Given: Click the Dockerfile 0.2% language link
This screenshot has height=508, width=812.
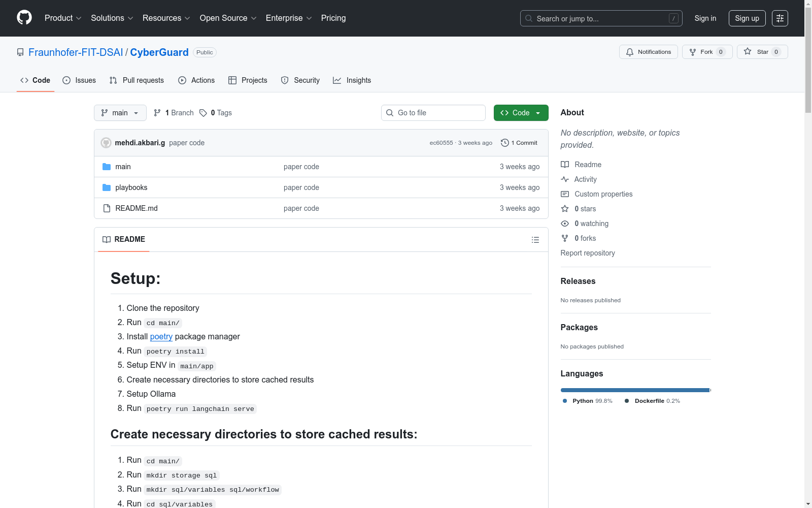Looking at the screenshot, I should pos(652,401).
